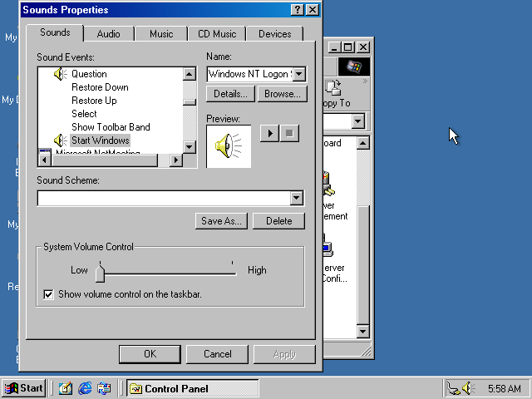
Task: Switch to the Audio tab
Action: point(108,34)
